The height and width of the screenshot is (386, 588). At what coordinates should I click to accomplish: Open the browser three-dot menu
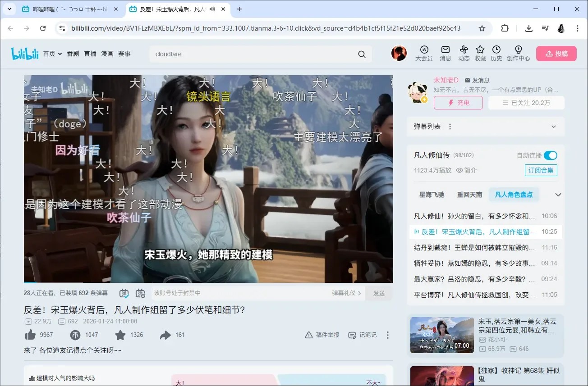click(x=578, y=28)
